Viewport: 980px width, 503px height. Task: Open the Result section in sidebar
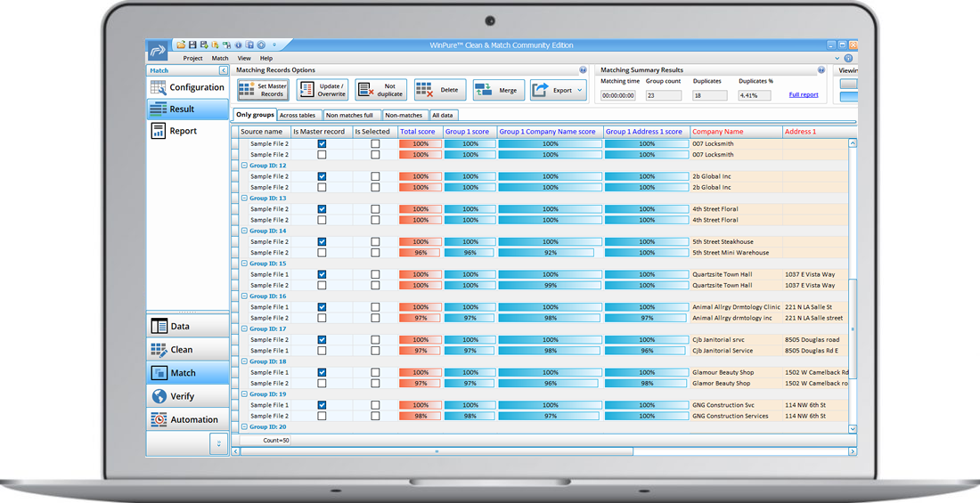[187, 109]
